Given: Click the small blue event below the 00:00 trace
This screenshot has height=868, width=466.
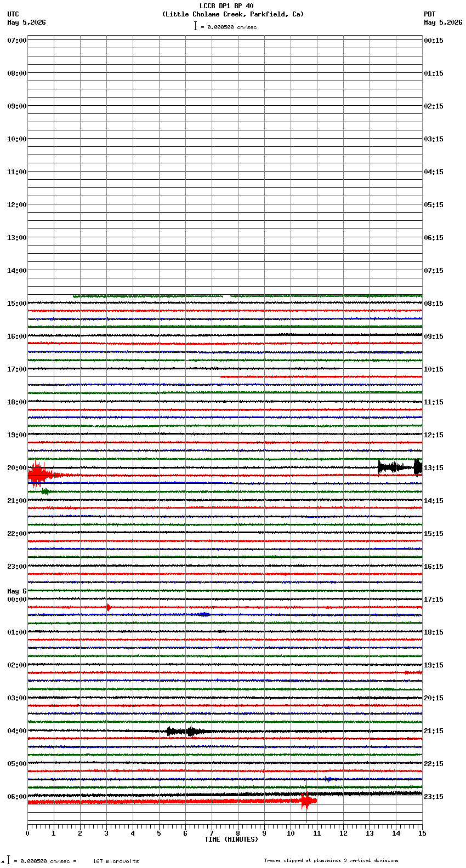Looking at the screenshot, I should (x=204, y=614).
